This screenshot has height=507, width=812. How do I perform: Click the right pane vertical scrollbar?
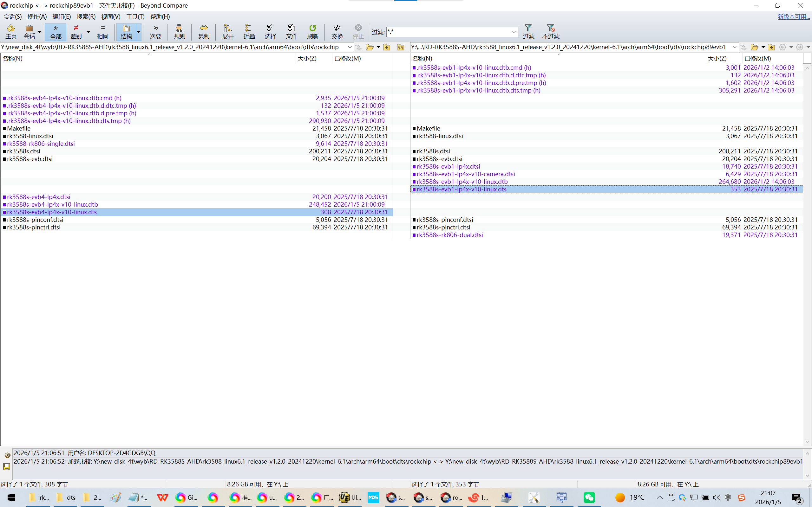(807, 255)
